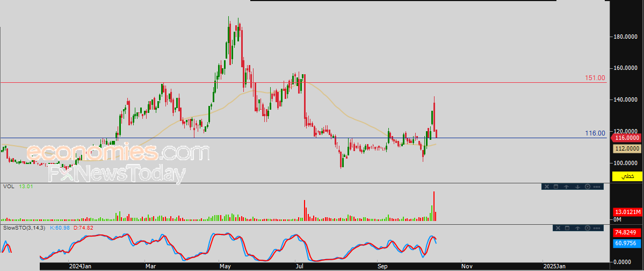Close the VOL indicator panel
The image size is (644, 271).
pos(547,187)
